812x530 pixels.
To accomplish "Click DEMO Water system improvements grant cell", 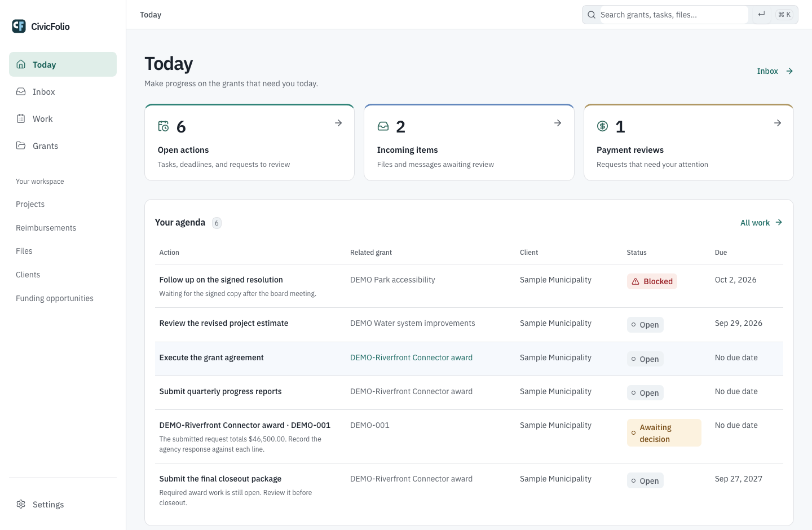I will point(413,323).
